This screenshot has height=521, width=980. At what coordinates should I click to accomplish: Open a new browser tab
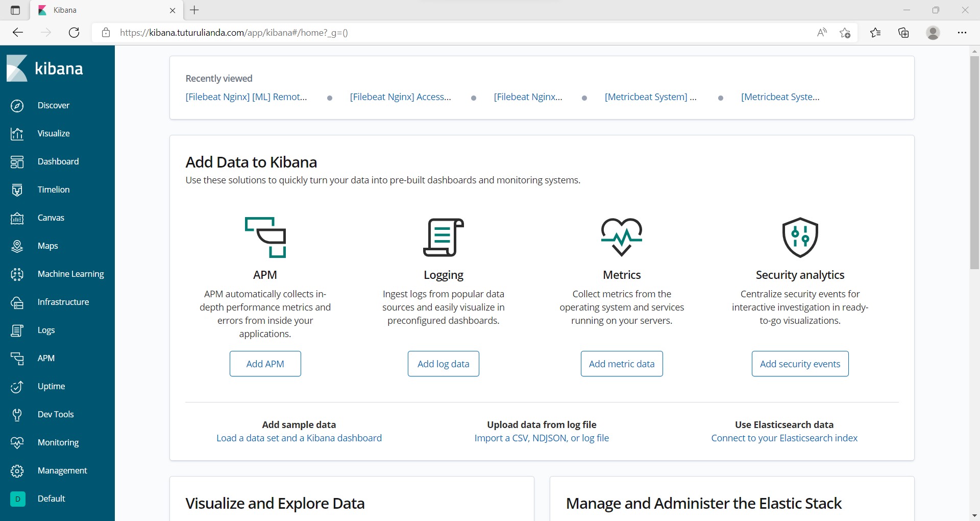coord(194,10)
